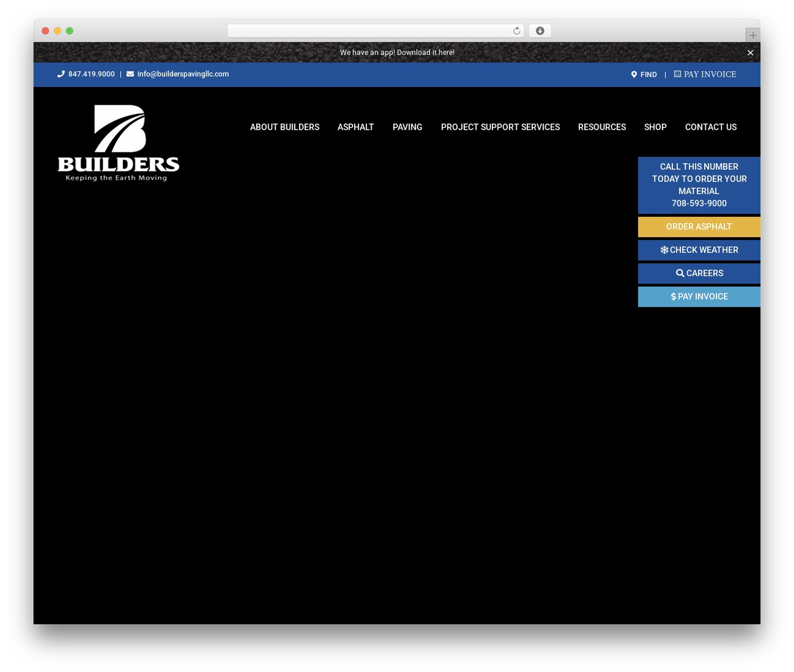
Task: Go to the Resources menu
Action: pyautogui.click(x=602, y=127)
